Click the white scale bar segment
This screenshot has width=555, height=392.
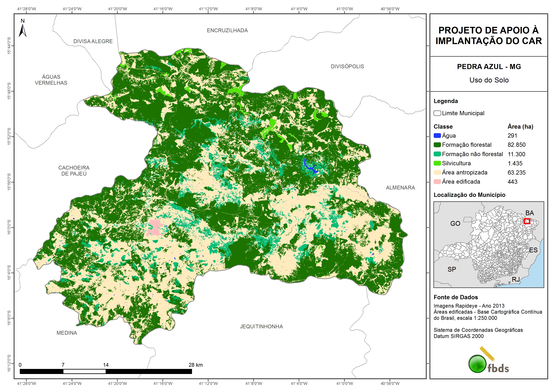84,371
